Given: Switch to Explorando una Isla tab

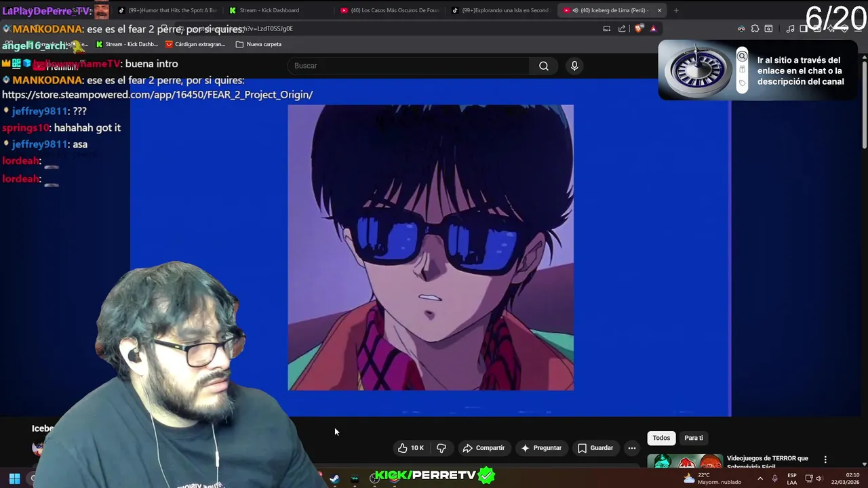Looking at the screenshot, I should click(500, 10).
